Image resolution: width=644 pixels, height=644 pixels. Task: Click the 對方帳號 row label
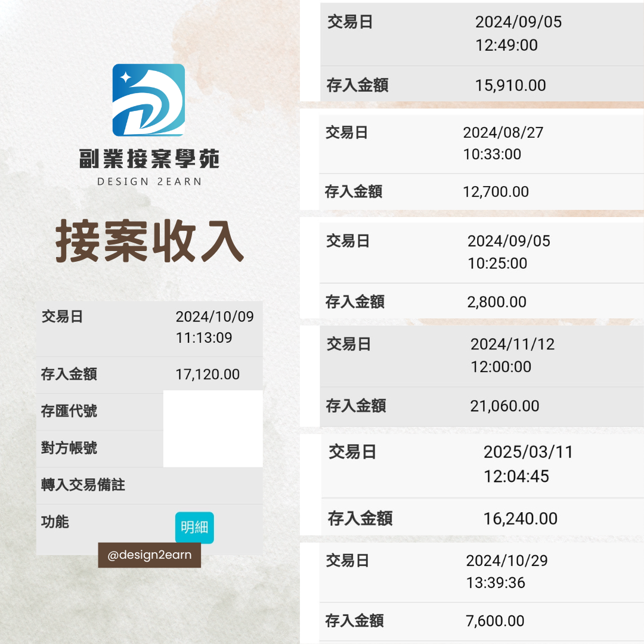pos(69,448)
